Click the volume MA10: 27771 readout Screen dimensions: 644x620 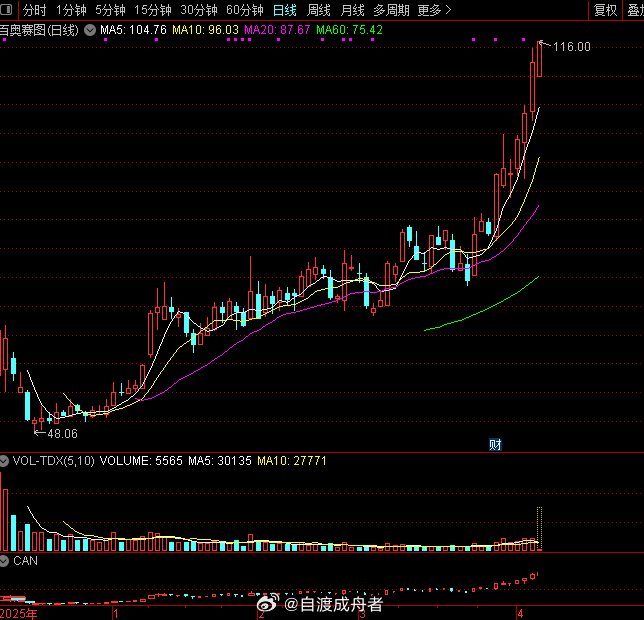click(x=292, y=461)
